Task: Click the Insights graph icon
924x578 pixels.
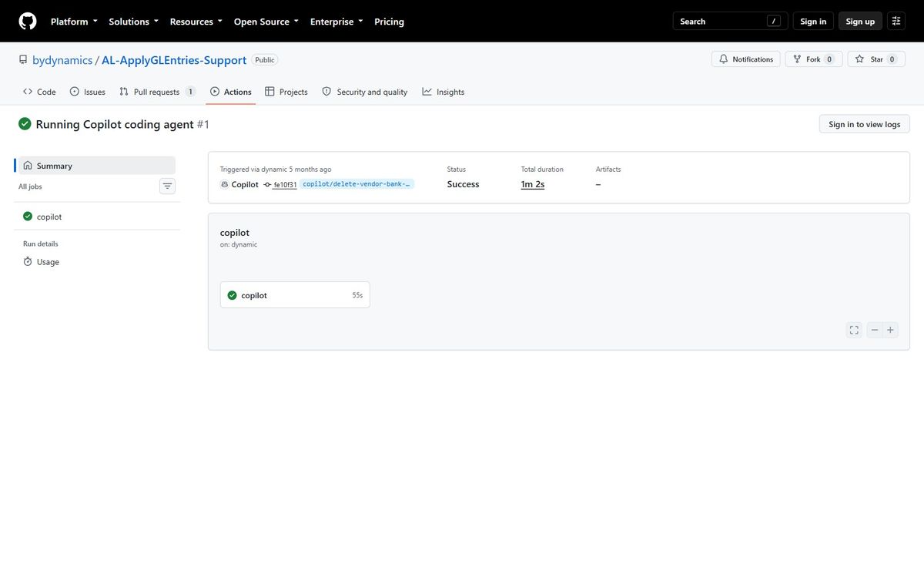Action: tap(427, 92)
